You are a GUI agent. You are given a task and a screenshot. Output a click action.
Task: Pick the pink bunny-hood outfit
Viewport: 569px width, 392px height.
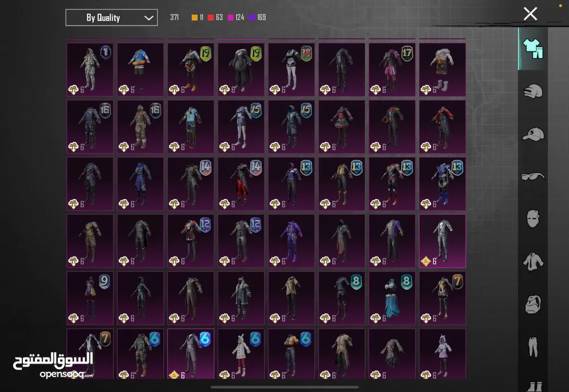(443, 354)
